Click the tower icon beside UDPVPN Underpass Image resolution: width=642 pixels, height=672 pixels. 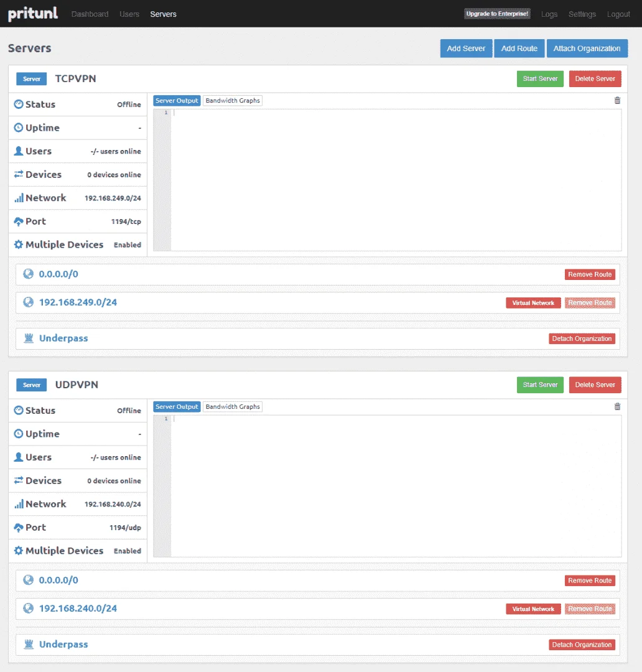29,644
